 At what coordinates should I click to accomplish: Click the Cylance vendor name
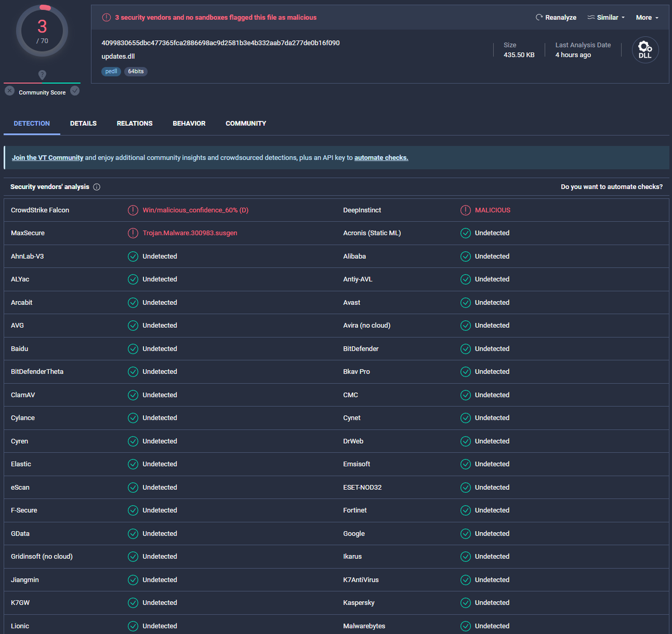coord(23,418)
